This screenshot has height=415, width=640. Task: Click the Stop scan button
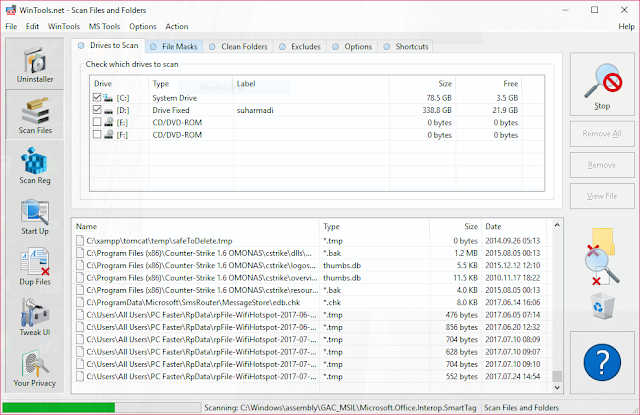(602, 84)
